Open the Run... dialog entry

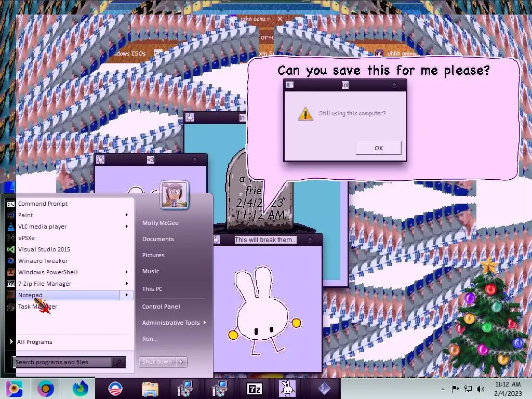pos(150,339)
